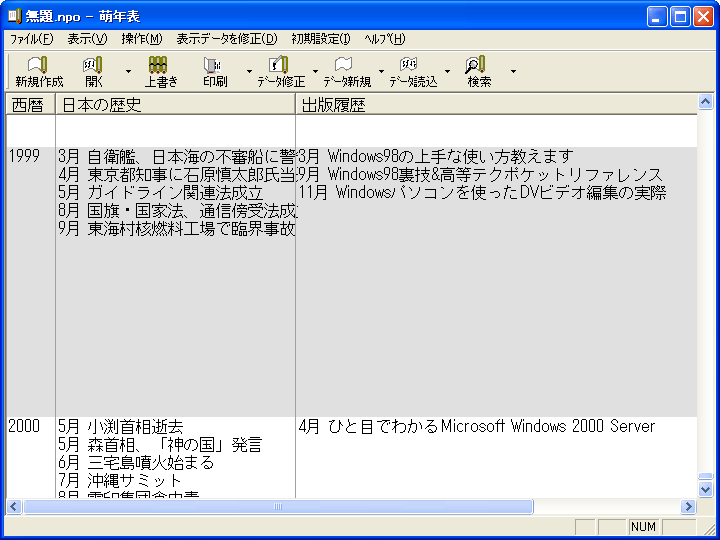Select the 1999 year cell
This screenshot has width=720, height=540.
point(24,156)
